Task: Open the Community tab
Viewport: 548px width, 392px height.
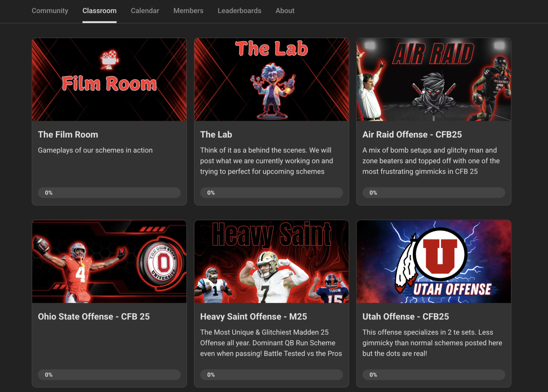Action: tap(50, 11)
